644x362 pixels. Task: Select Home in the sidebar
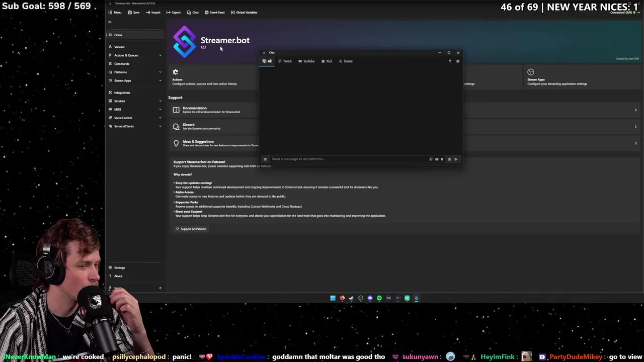click(x=135, y=35)
